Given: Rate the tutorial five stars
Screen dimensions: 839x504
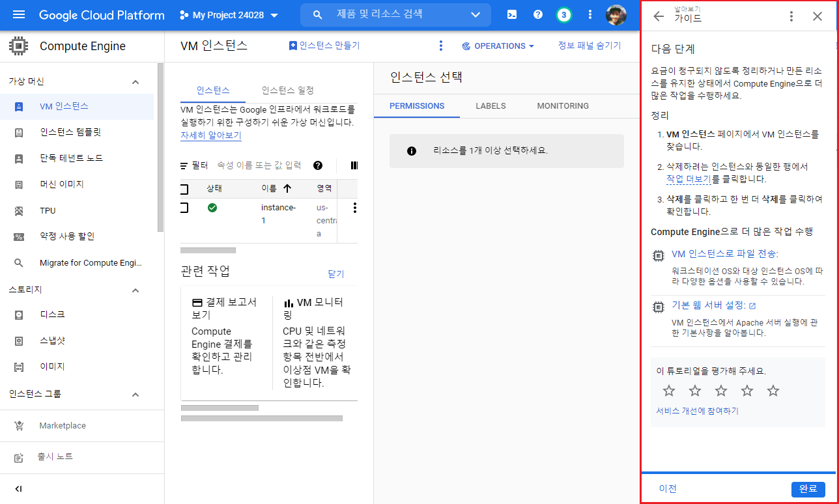Looking at the screenshot, I should (773, 391).
